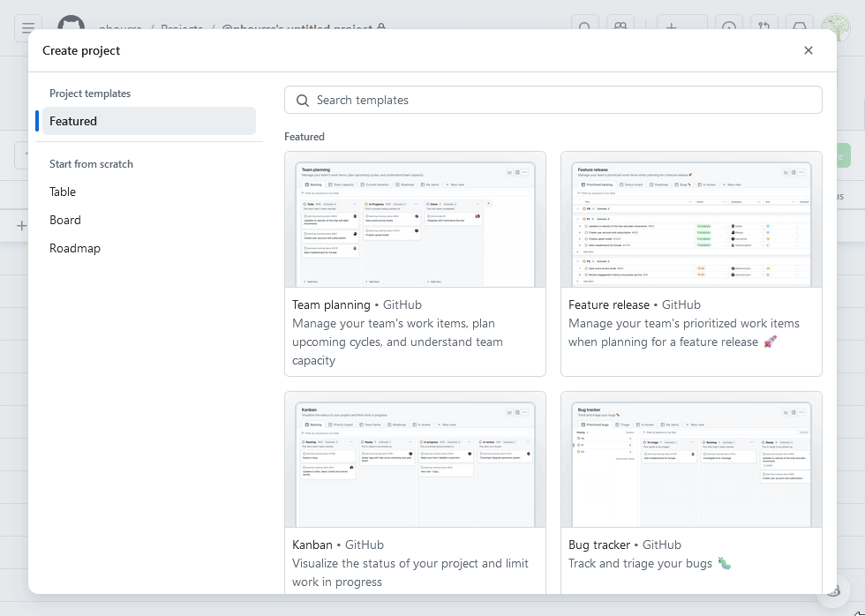Select the Featured templates category

click(149, 121)
